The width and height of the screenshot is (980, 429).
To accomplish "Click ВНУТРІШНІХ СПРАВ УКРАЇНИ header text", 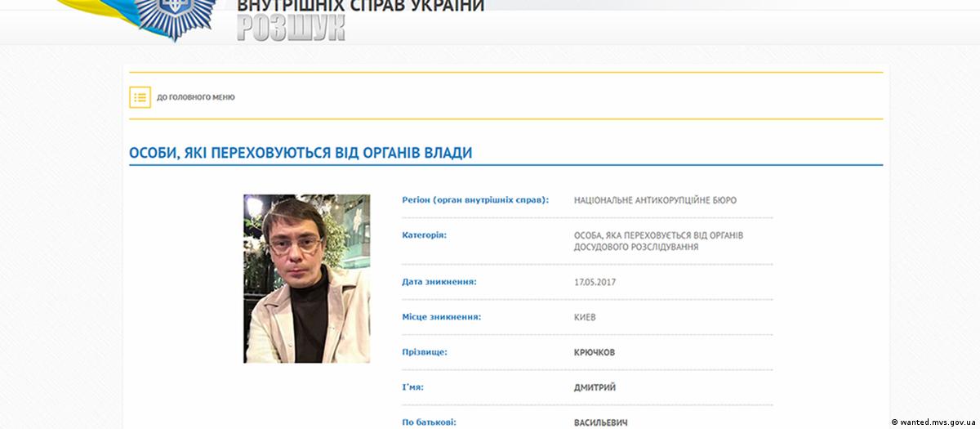I will click(x=360, y=6).
